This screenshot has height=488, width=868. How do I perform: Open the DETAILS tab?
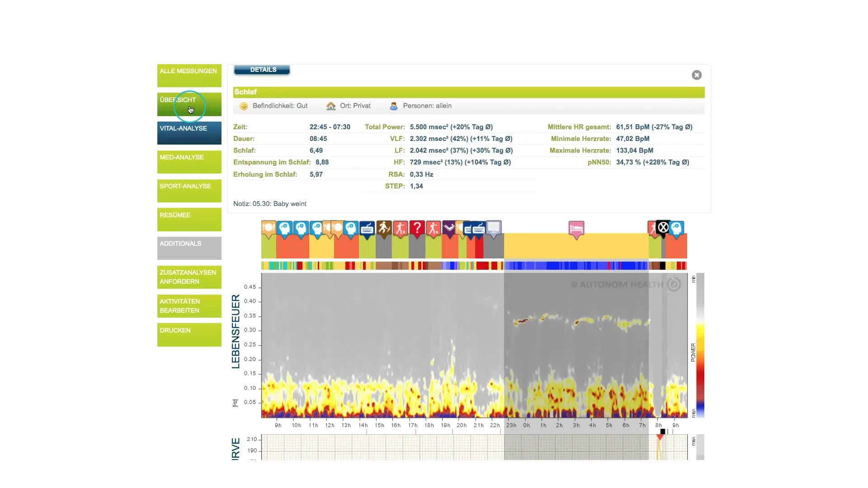click(262, 70)
